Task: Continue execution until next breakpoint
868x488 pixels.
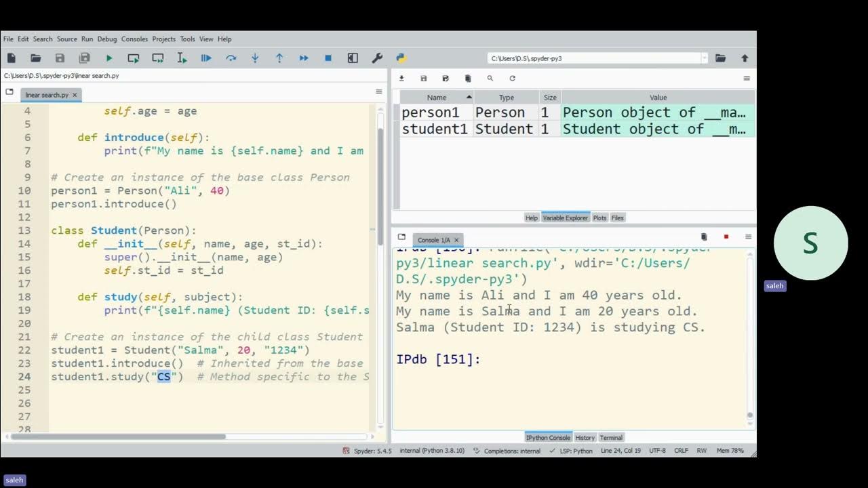Action: coord(304,58)
